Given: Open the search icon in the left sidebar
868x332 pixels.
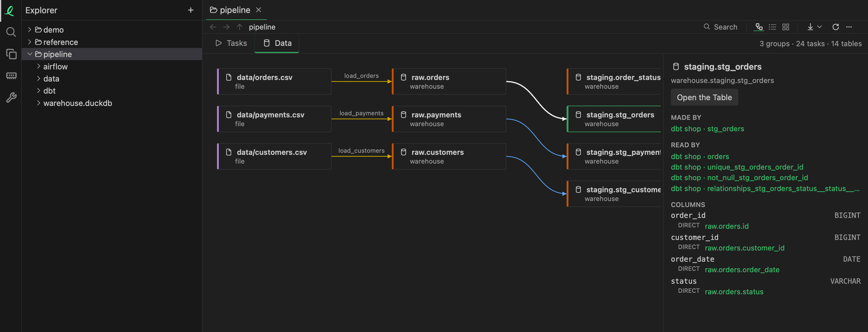Looking at the screenshot, I should pyautogui.click(x=11, y=32).
